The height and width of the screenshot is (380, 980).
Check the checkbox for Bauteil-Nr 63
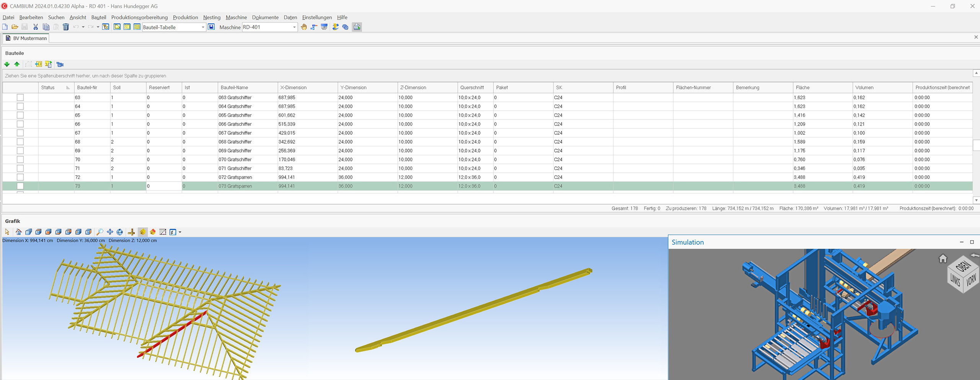(20, 98)
